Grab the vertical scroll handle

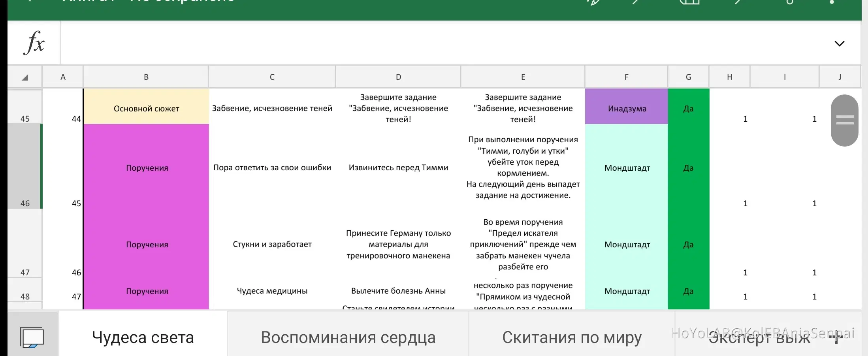click(x=845, y=120)
